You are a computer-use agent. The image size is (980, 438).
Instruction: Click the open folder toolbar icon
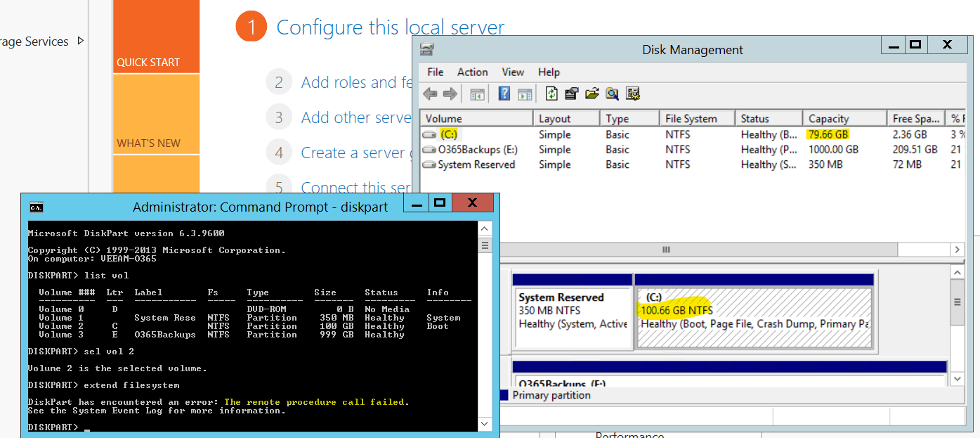pyautogui.click(x=592, y=94)
